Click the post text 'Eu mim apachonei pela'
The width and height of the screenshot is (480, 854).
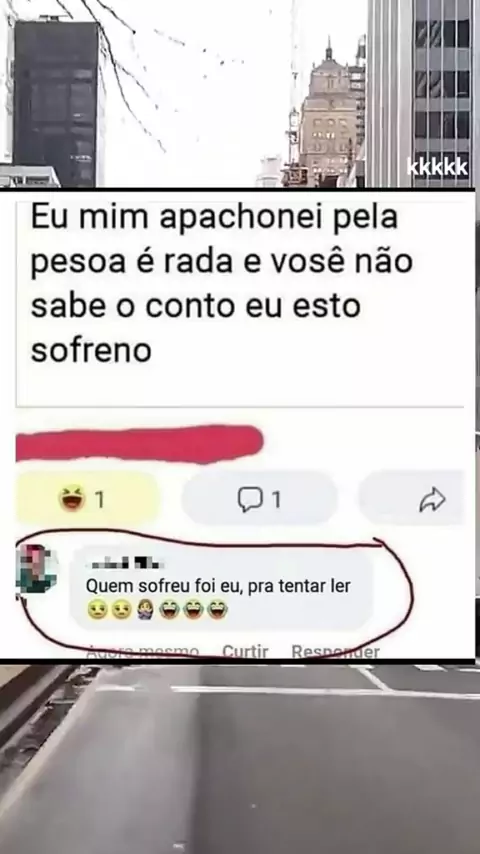214,217
